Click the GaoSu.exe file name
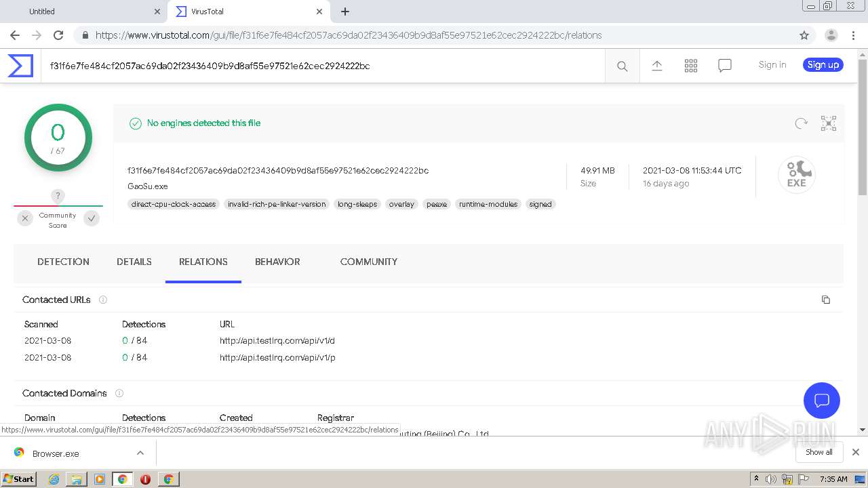 [x=148, y=186]
